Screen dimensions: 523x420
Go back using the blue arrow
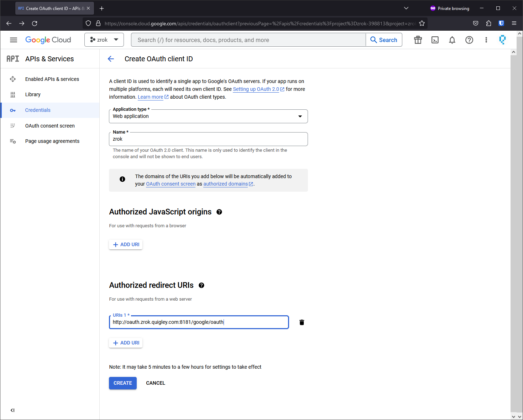coord(111,59)
